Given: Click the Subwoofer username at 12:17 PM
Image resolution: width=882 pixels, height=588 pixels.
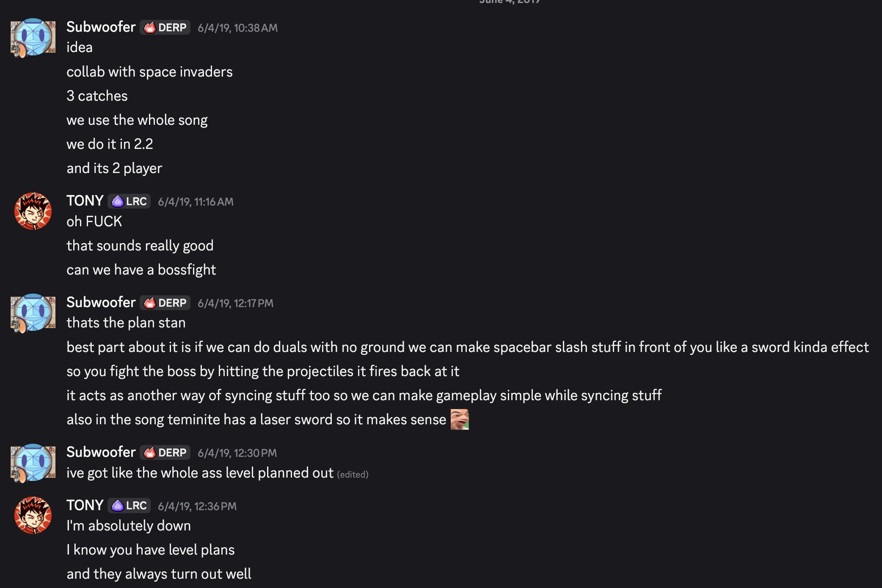Looking at the screenshot, I should (x=101, y=303).
